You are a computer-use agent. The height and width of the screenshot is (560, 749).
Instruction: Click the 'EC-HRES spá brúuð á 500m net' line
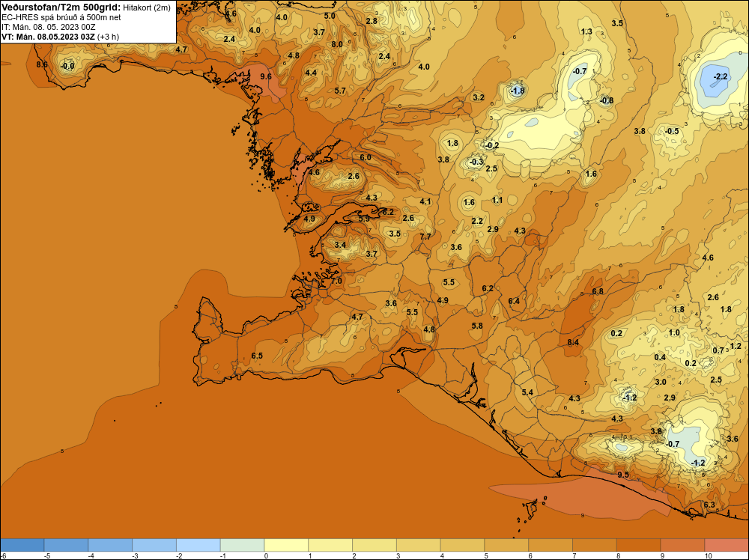point(61,18)
